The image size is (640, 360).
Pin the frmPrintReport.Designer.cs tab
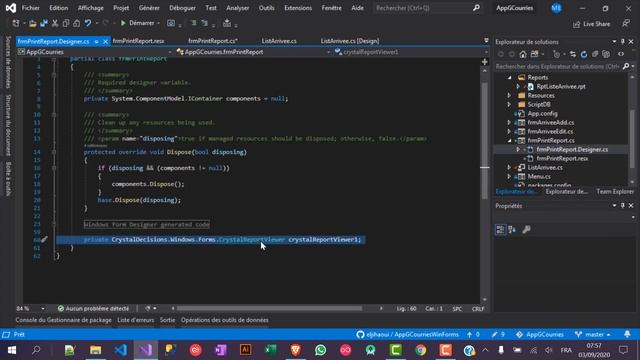coord(96,41)
